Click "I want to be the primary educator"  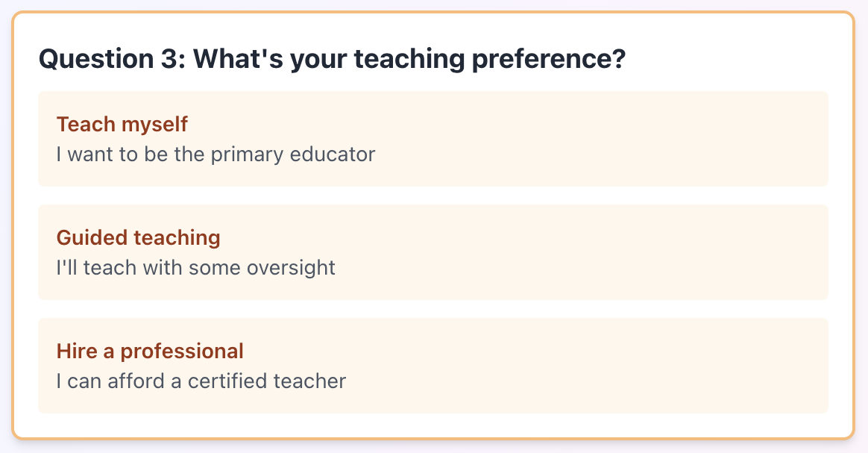216,154
